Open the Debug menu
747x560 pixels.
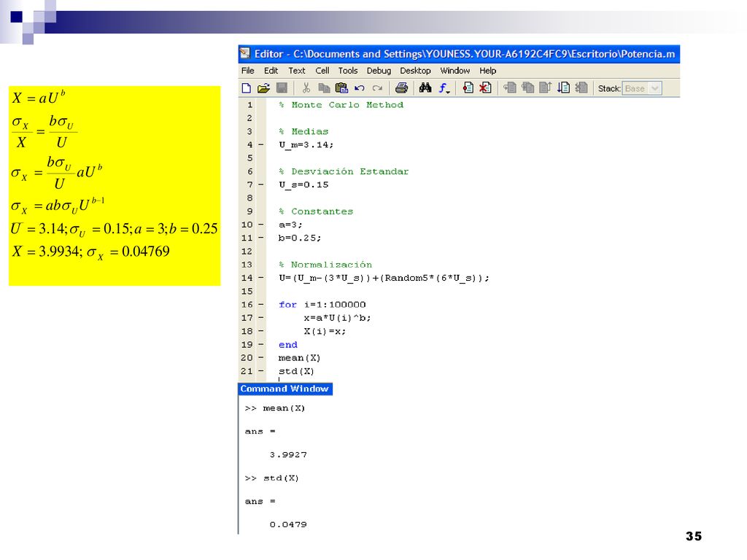click(x=379, y=71)
